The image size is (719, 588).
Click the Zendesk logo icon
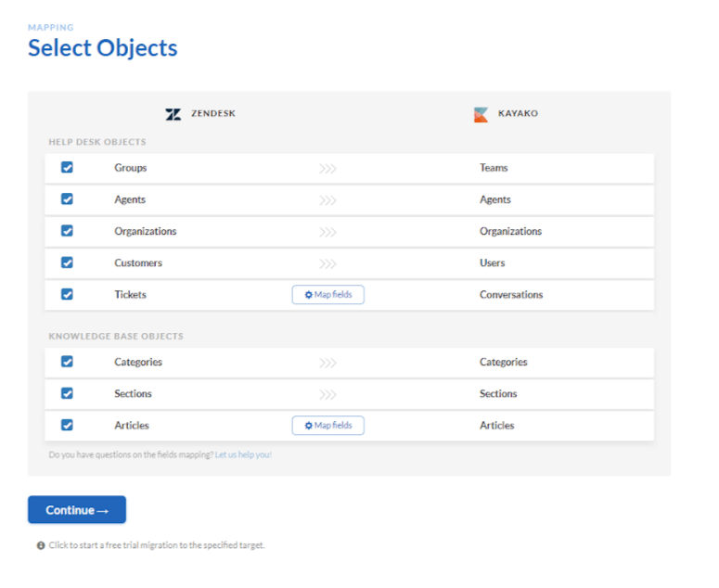coord(173,114)
